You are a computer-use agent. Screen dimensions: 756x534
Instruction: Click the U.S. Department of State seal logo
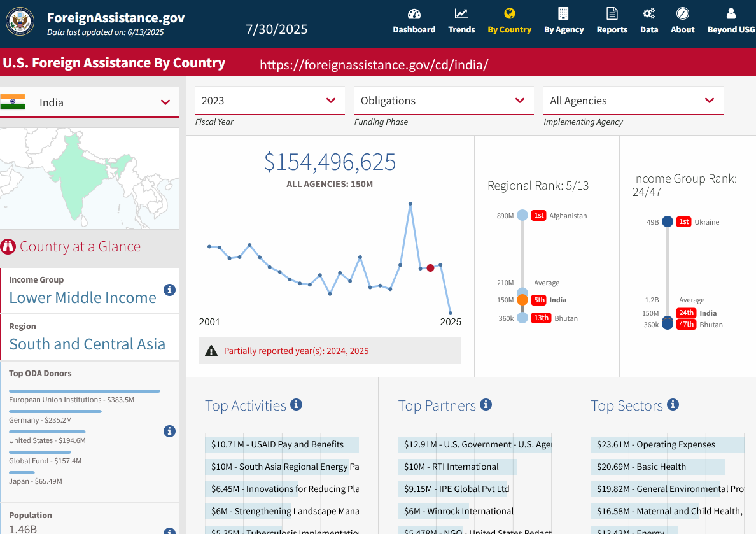(20, 22)
